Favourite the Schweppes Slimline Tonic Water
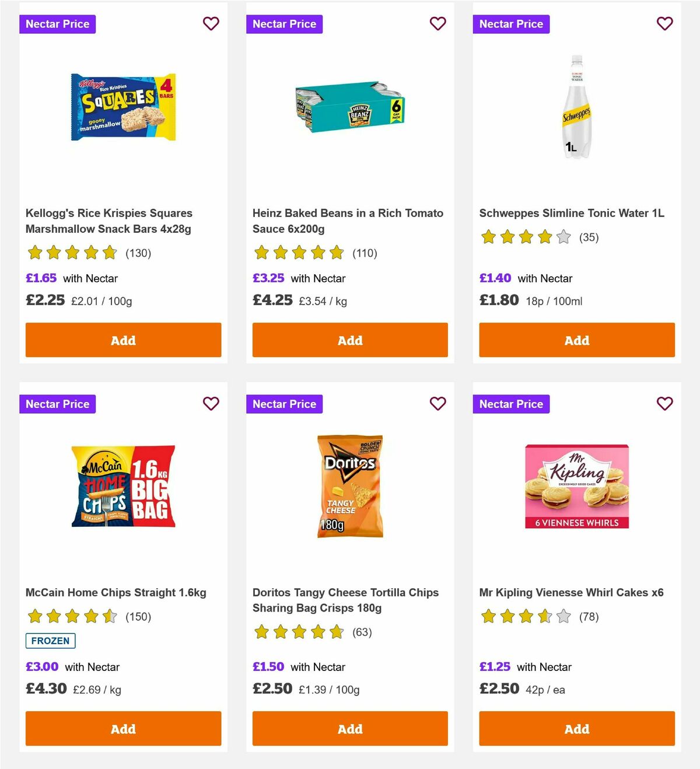 (x=664, y=23)
